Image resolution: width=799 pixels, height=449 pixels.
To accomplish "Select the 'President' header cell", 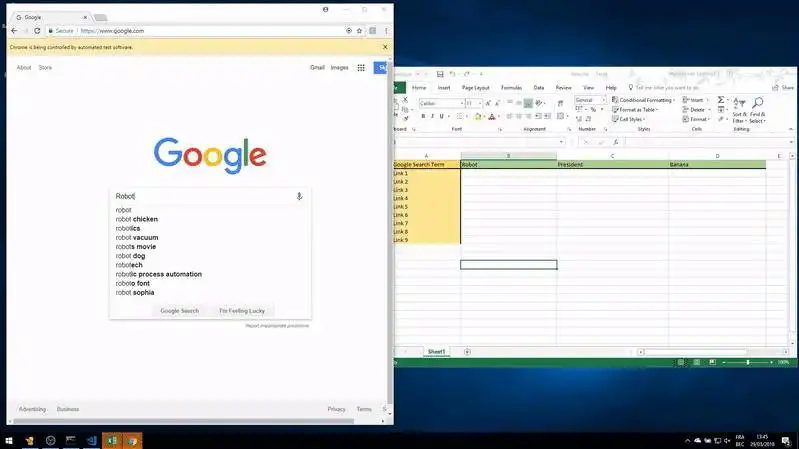I will point(613,165).
